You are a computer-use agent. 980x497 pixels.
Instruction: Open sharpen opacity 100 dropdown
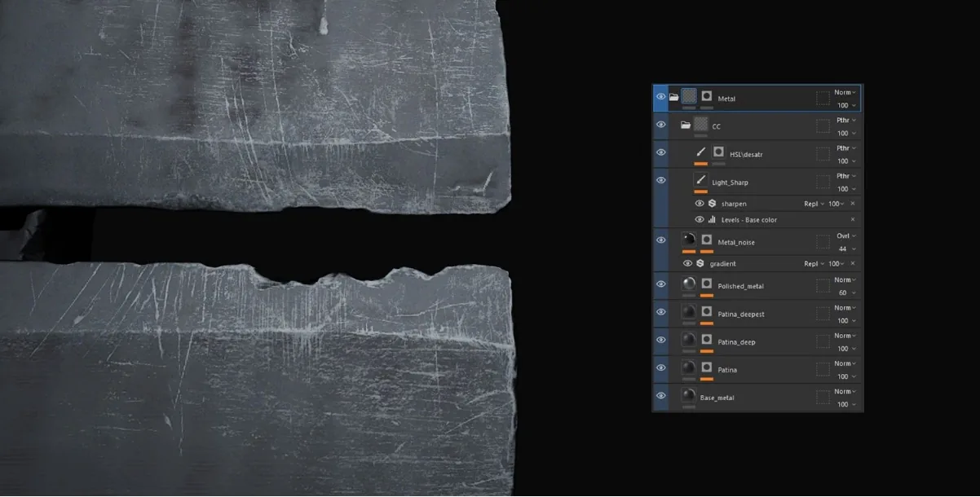(x=837, y=204)
